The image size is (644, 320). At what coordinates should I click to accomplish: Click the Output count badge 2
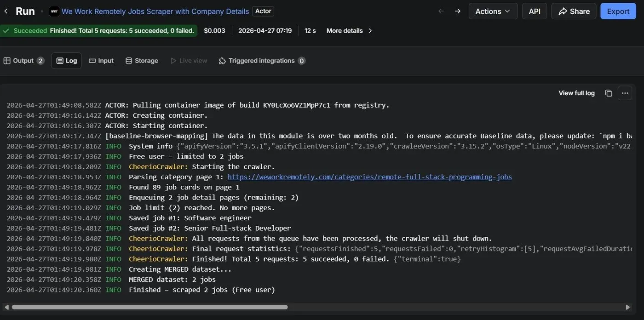(x=40, y=61)
